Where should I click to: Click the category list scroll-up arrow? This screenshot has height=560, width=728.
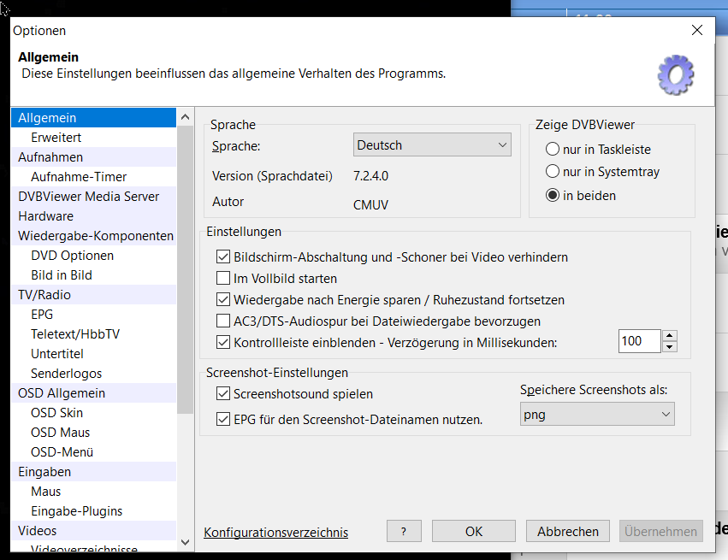(x=186, y=117)
